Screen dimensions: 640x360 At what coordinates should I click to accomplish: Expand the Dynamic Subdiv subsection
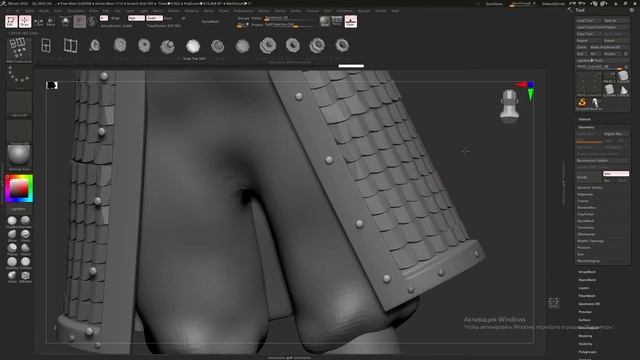[590, 187]
